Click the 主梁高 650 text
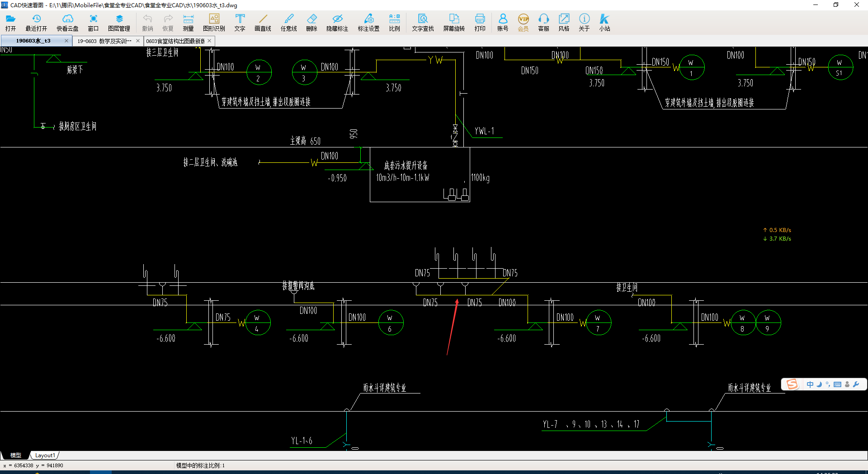Image resolution: width=868 pixels, height=474 pixels. click(x=305, y=141)
